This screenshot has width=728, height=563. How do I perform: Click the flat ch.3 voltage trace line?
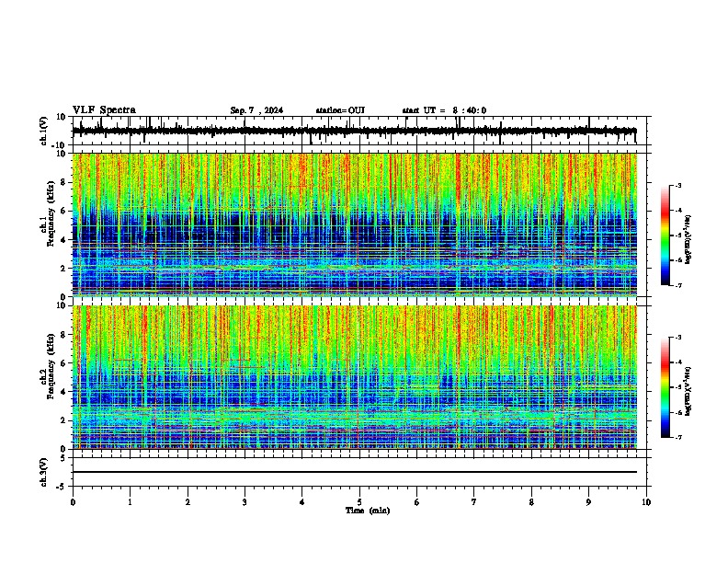(355, 472)
